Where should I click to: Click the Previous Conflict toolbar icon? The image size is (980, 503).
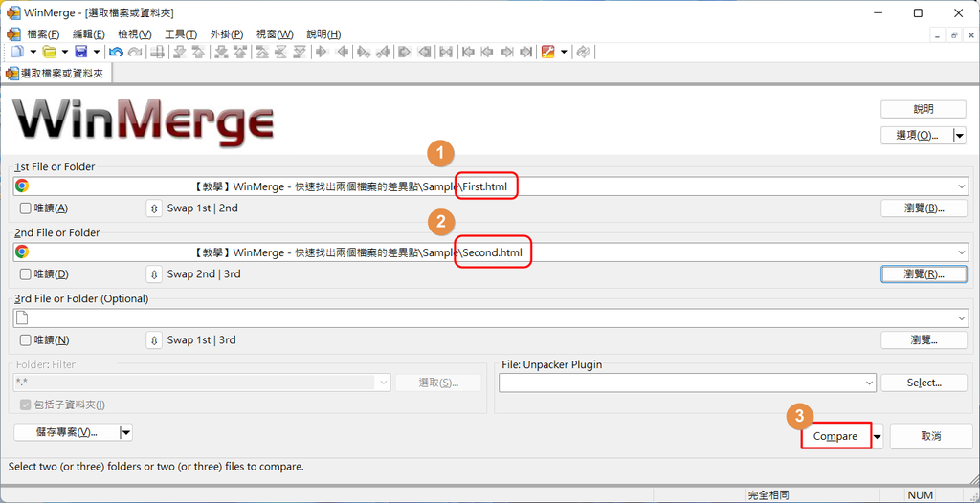pos(239,52)
